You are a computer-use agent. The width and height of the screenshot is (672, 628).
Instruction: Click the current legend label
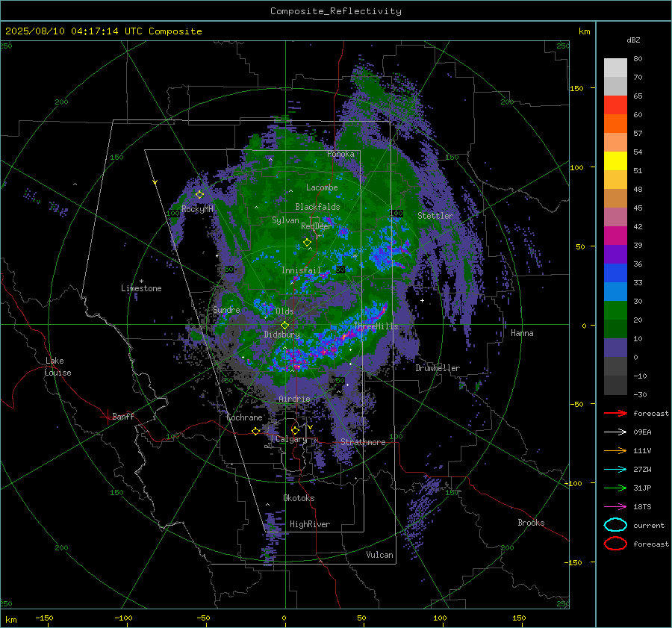coord(649,525)
